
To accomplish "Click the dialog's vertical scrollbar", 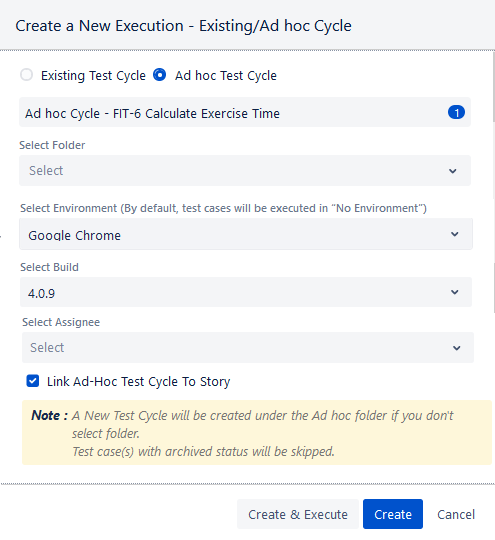I will [494, 86].
